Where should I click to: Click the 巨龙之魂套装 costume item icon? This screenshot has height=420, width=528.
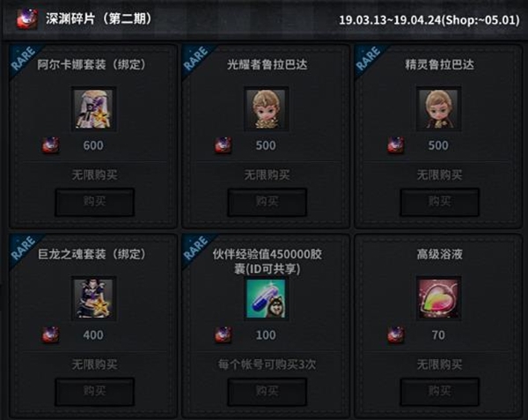click(94, 298)
